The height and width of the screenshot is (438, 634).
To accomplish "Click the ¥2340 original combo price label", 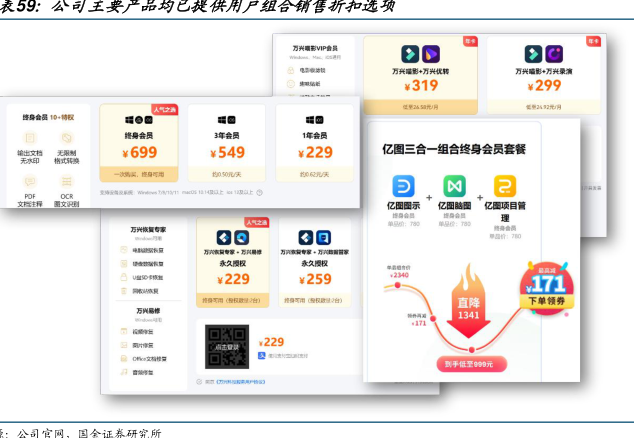I will [x=399, y=275].
